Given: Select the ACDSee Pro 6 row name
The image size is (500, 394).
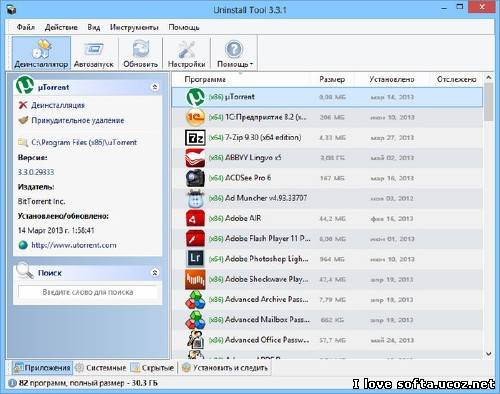Looking at the screenshot, I should [x=248, y=178].
